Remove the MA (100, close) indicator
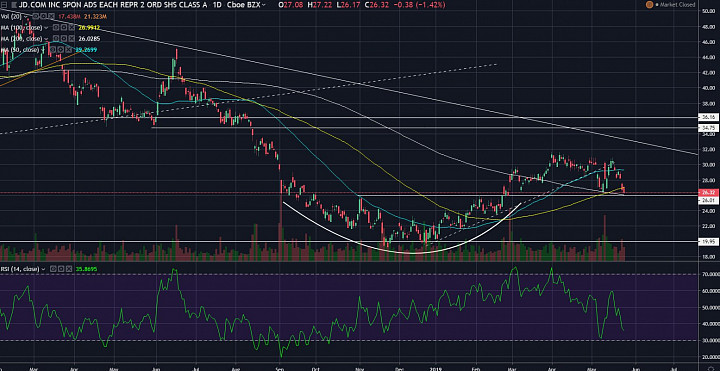720x371 pixels. pyautogui.click(x=72, y=28)
